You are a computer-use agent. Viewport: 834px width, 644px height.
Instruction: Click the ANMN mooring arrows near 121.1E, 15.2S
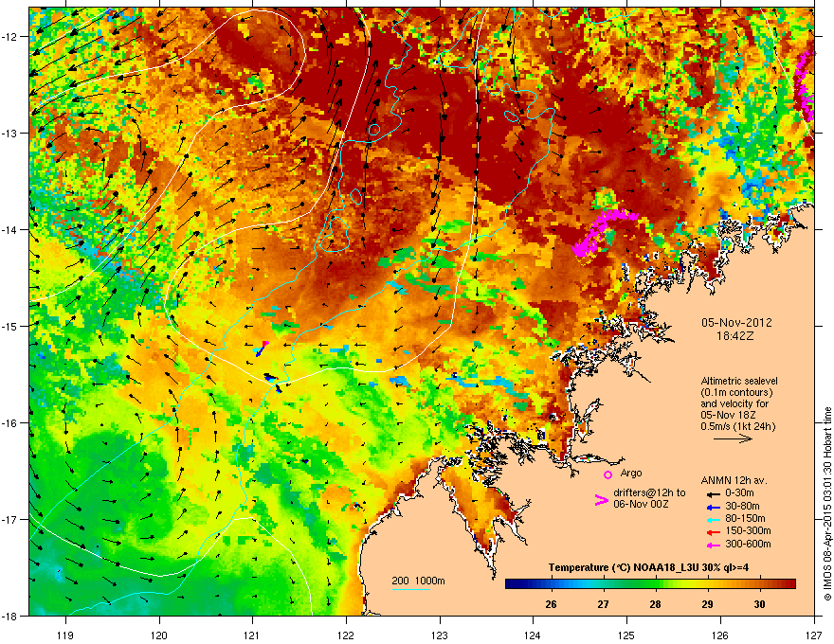(x=262, y=349)
